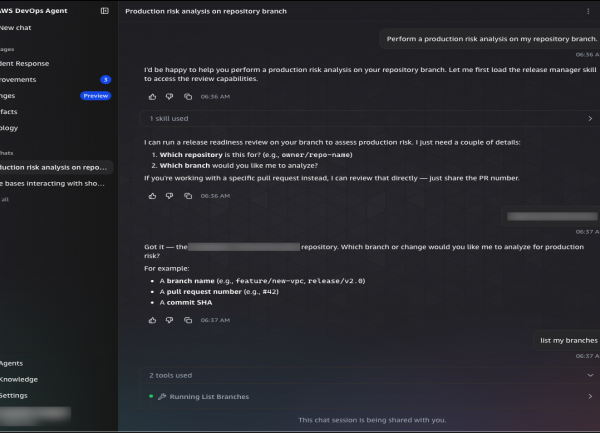Viewport: 600px width, 433px height.
Task: Open the Artifacts page
Action: [9, 112]
